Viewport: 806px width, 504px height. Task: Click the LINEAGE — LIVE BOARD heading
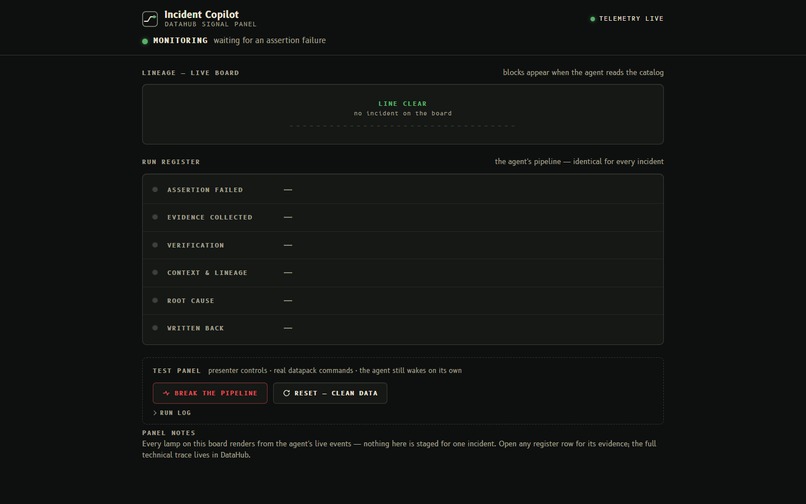coord(190,73)
